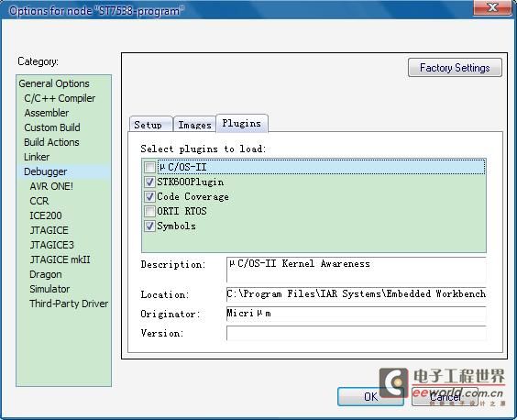Screen dimensions: 517x420
Task: Select the Plugins tab
Action: click(242, 124)
